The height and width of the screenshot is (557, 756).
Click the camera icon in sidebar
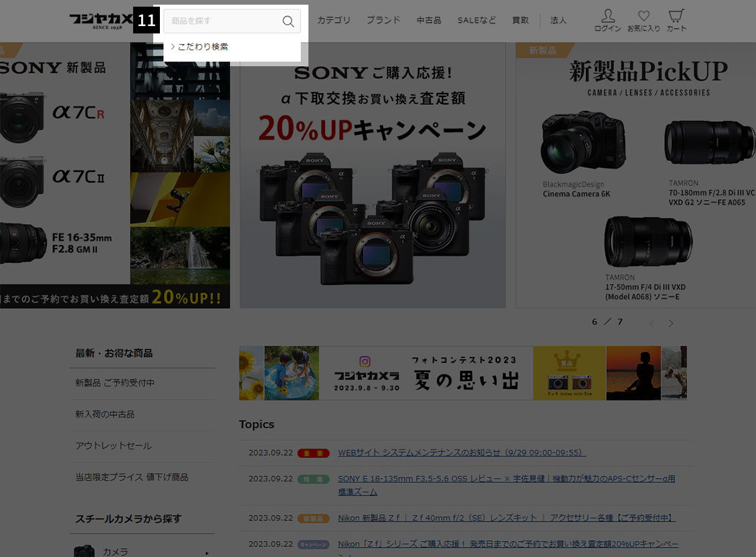tap(84, 551)
